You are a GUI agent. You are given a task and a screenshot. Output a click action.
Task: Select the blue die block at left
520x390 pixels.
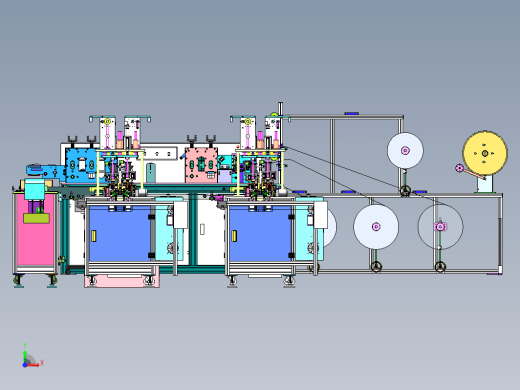(x=82, y=165)
